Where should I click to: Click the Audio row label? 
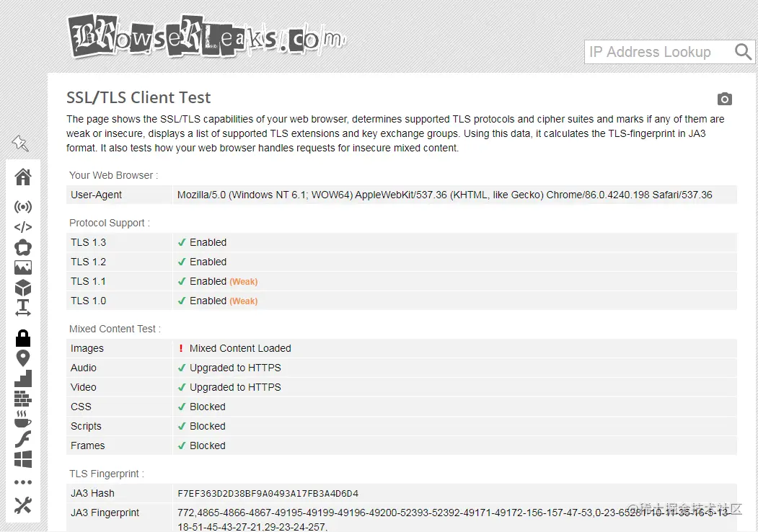pyautogui.click(x=84, y=368)
